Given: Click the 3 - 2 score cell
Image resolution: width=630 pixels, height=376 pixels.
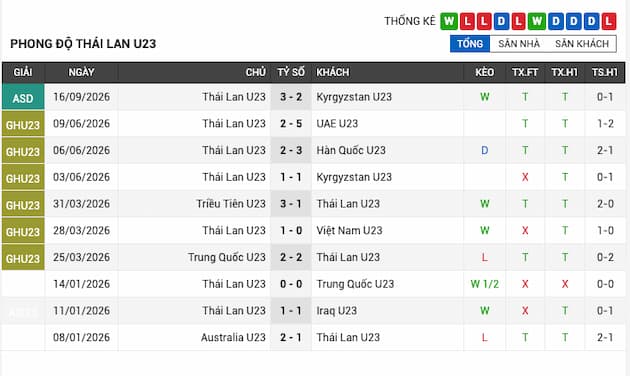Looking at the screenshot, I should pyautogui.click(x=291, y=97).
